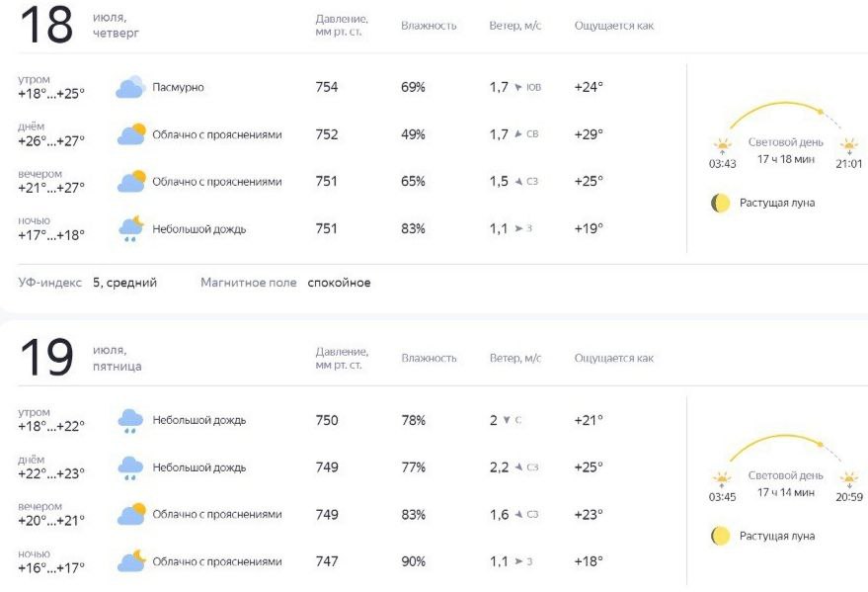
Task: Click the north wind arrow for July 19 morning
Action: (x=507, y=420)
